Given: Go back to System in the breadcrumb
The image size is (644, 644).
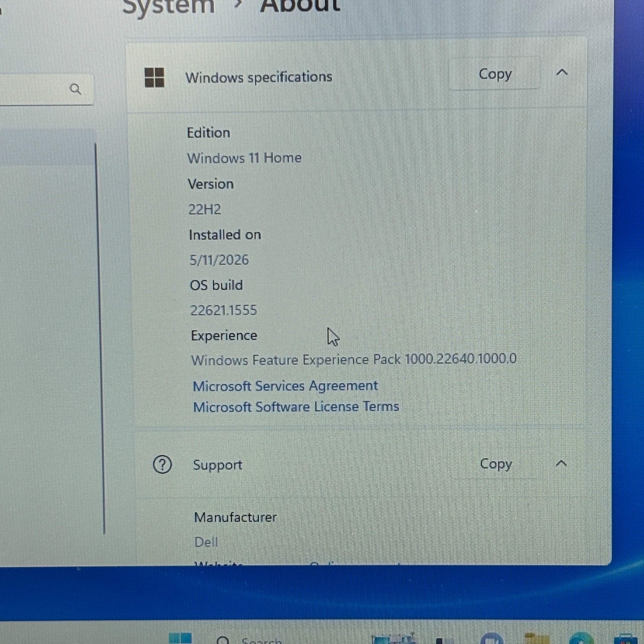Looking at the screenshot, I should pyautogui.click(x=168, y=7).
